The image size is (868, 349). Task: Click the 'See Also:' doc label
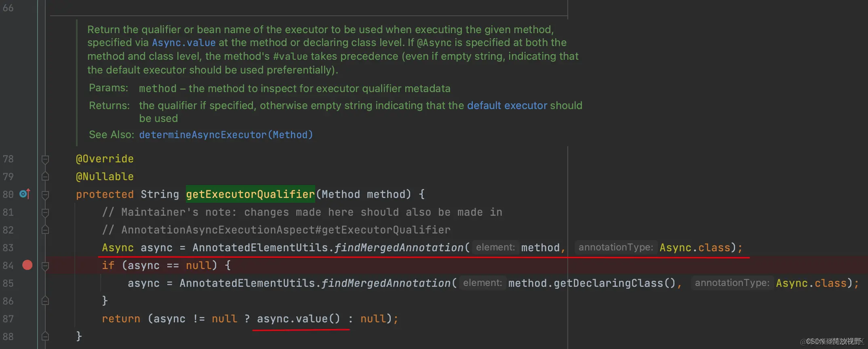[x=112, y=135]
